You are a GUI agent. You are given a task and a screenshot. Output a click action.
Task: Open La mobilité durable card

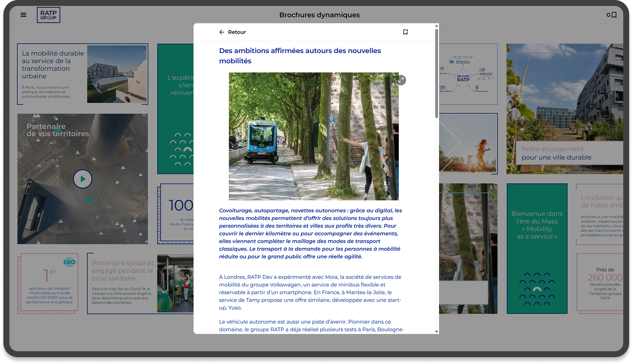[83, 74]
